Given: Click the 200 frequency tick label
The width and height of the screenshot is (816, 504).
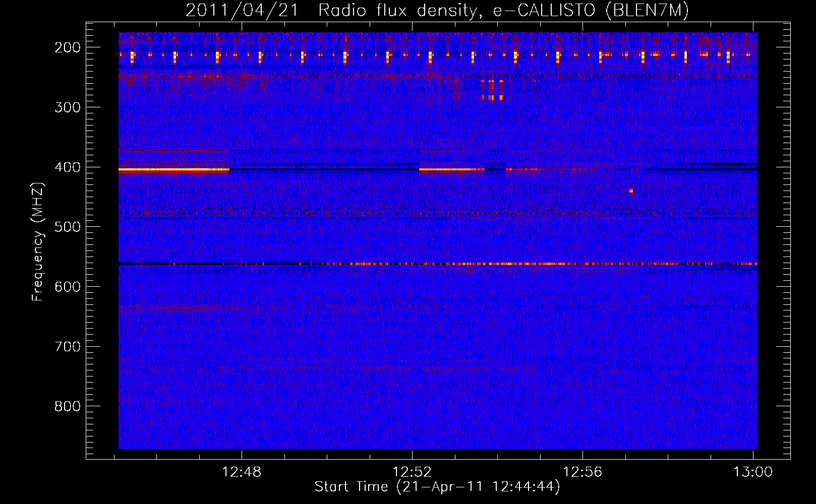Looking at the screenshot, I should [x=68, y=47].
